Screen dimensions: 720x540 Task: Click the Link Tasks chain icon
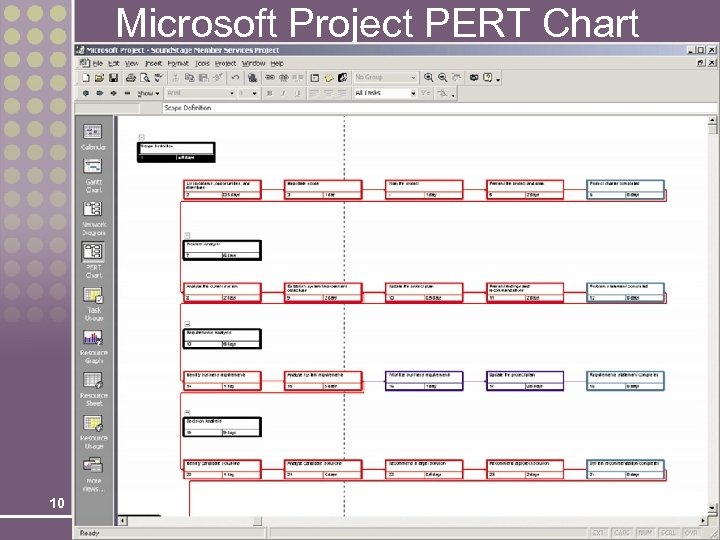pyautogui.click(x=270, y=78)
